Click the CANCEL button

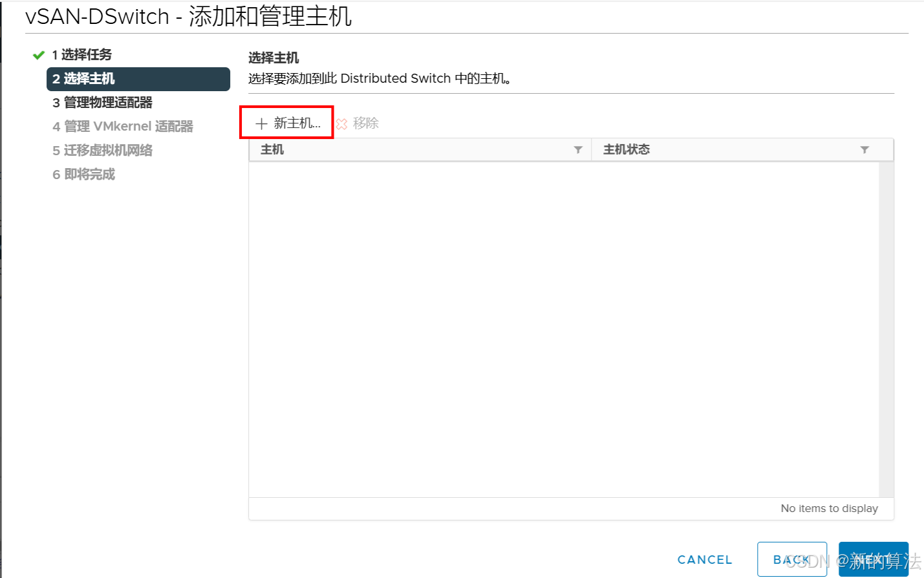click(705, 560)
